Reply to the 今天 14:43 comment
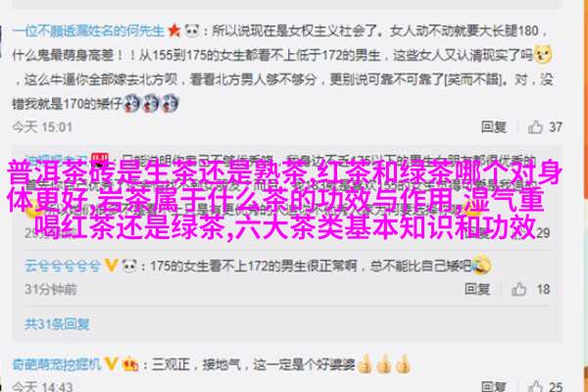588x392 pixels. (494, 386)
